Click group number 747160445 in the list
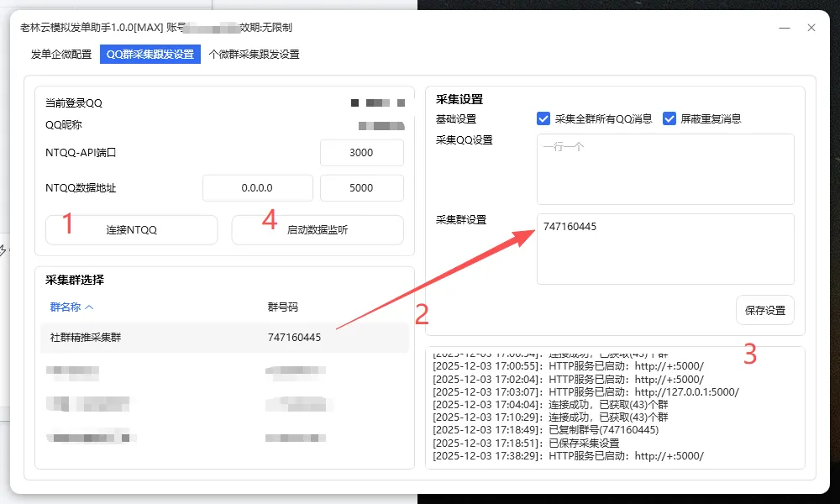The height and width of the screenshot is (504, 840). [x=292, y=336]
